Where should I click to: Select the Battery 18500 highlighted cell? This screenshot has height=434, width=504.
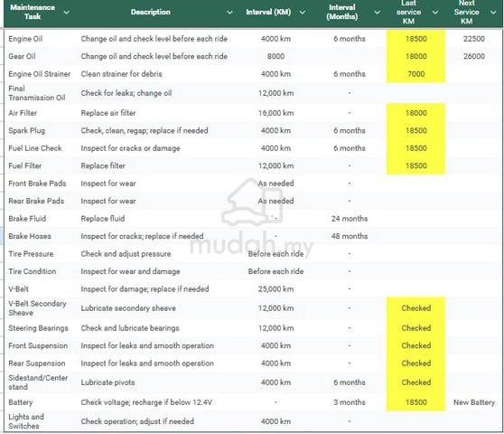click(415, 402)
